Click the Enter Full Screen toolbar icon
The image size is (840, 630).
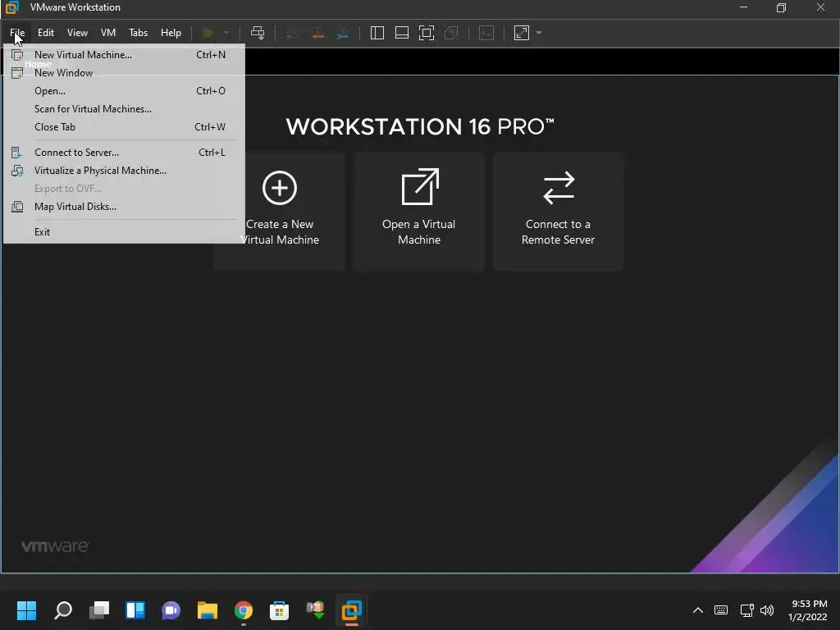[427, 33]
